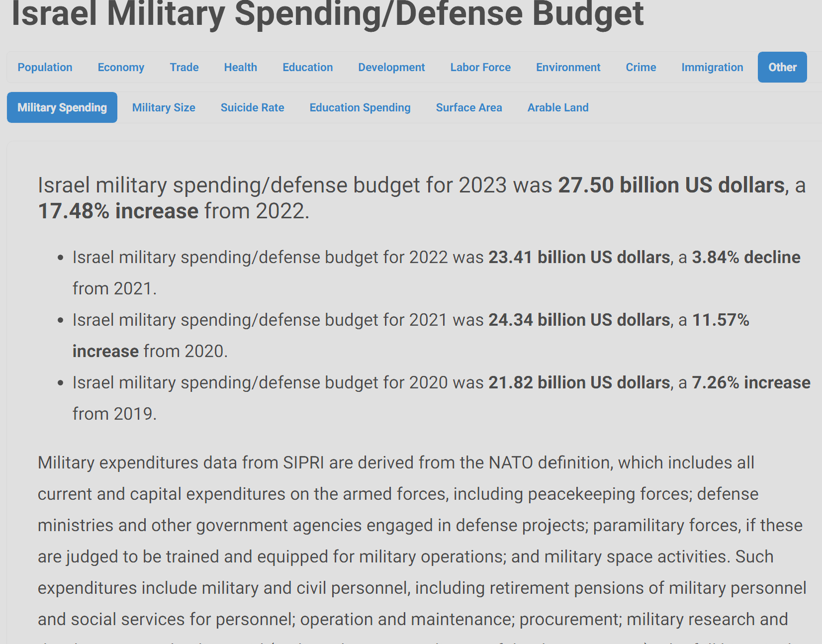Viewport: 822px width, 644px height.
Task: Click the active Other tab
Action: tap(782, 67)
